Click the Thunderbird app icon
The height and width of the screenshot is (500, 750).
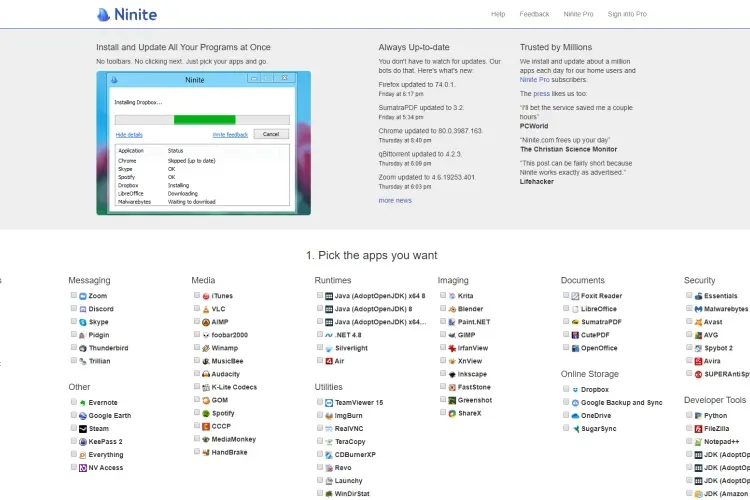click(83, 348)
